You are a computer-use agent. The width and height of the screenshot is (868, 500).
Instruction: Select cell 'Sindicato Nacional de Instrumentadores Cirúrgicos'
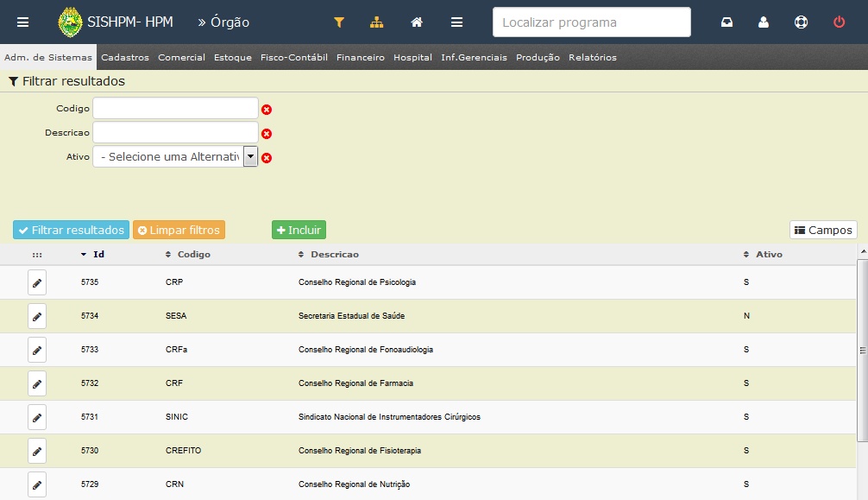click(x=389, y=417)
